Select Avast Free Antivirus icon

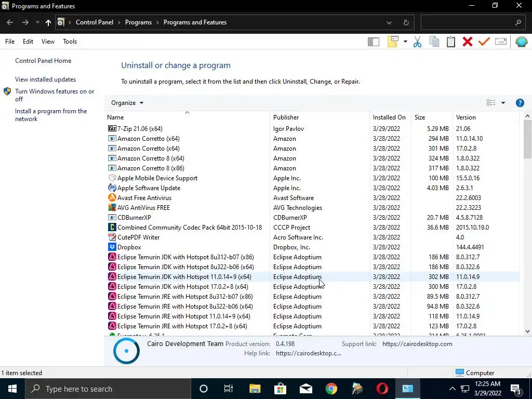click(x=112, y=198)
